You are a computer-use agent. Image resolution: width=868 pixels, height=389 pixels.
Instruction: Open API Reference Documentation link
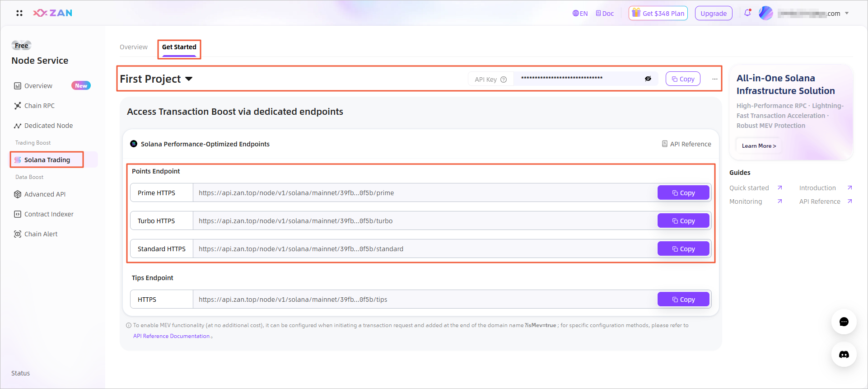coord(171,336)
